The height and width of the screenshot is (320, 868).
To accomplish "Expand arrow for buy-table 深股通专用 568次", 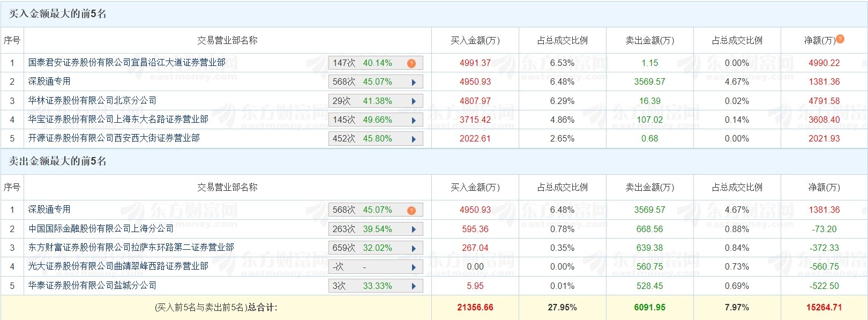I will pyautogui.click(x=414, y=83).
